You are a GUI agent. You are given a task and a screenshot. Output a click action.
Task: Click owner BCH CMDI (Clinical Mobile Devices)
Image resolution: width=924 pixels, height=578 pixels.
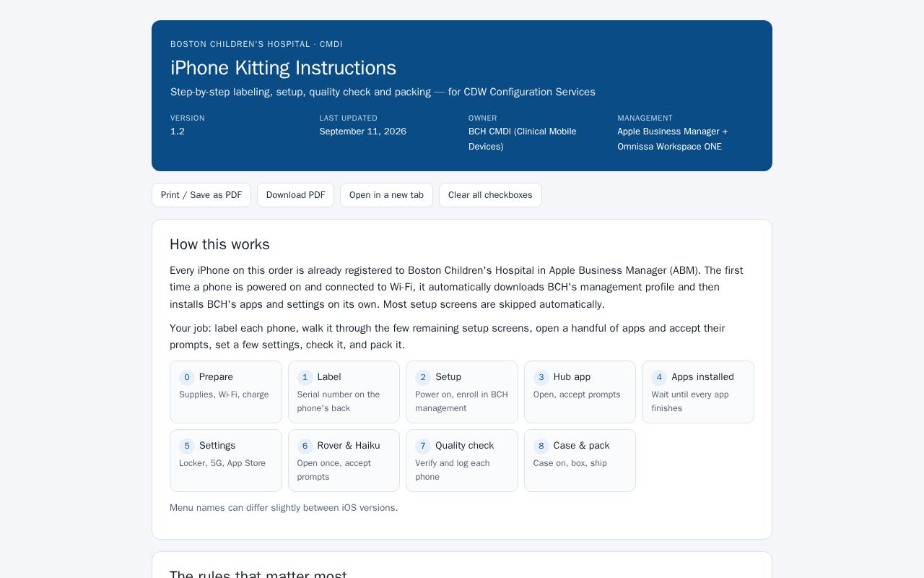(x=523, y=139)
